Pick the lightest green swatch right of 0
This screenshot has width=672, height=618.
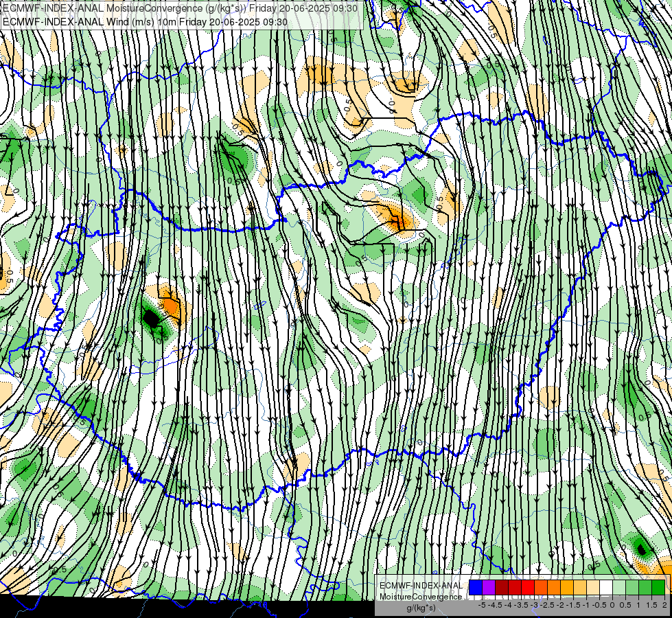click(619, 588)
